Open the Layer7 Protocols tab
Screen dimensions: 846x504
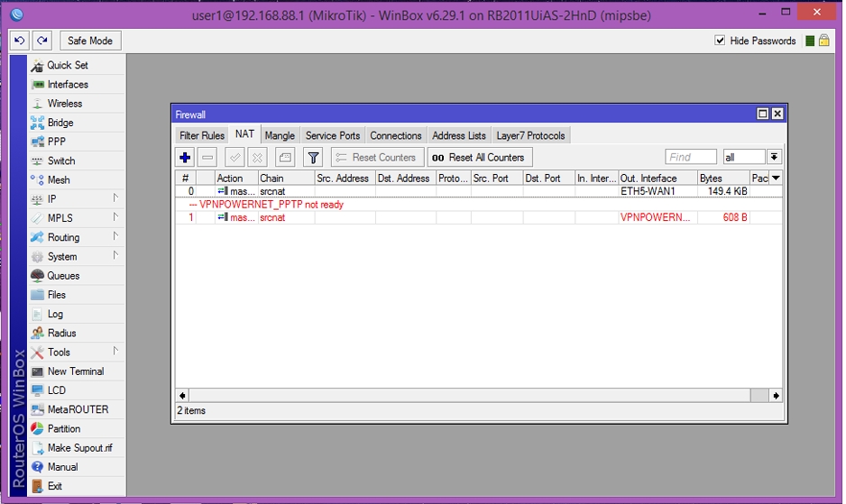click(x=530, y=135)
